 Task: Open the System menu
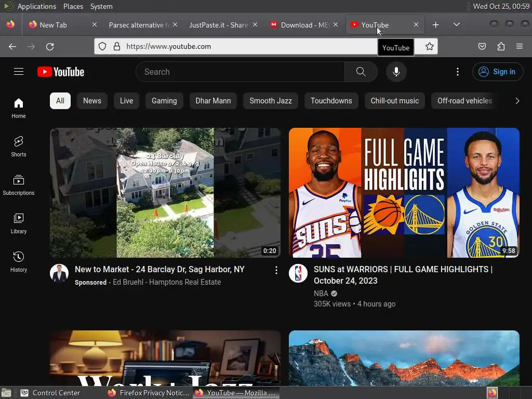pyautogui.click(x=101, y=6)
